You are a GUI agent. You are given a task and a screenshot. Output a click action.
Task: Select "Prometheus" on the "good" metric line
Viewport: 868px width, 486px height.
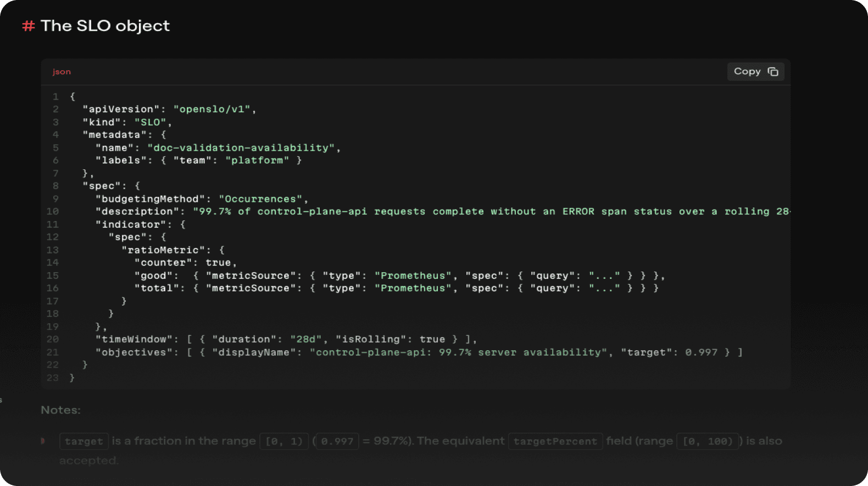point(413,275)
